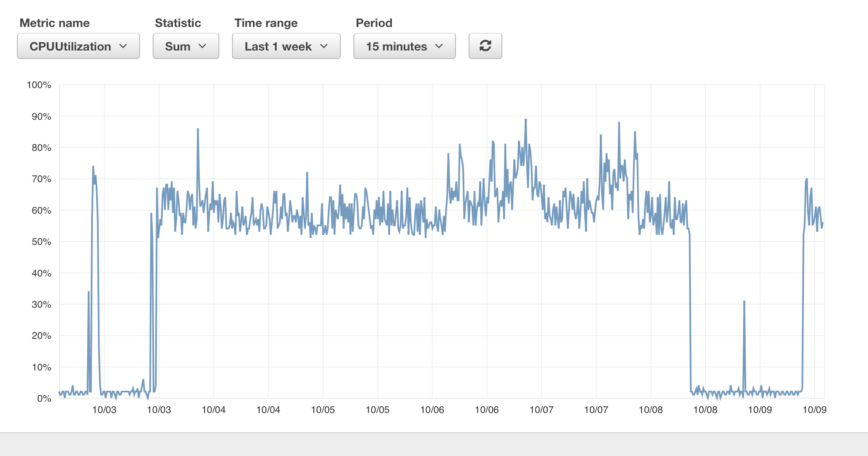Click the Time range label

click(x=266, y=23)
